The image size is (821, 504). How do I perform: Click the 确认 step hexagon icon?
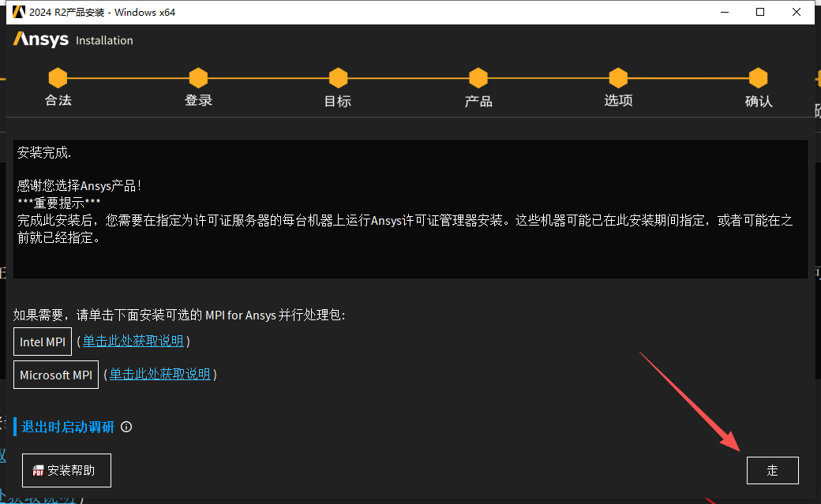click(758, 78)
